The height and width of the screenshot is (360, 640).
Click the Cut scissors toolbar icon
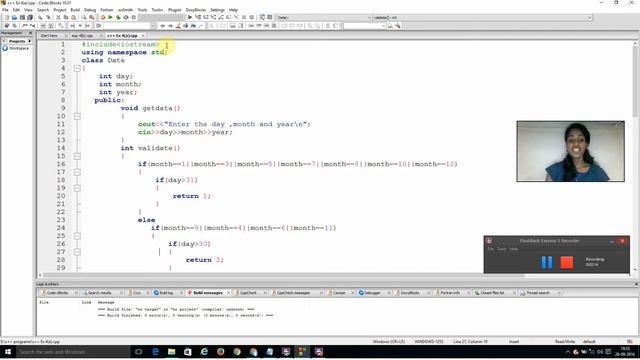pos(58,18)
